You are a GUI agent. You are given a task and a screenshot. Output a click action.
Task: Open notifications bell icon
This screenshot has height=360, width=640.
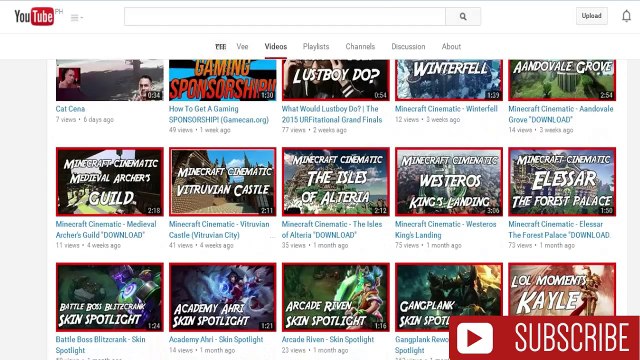(626, 16)
